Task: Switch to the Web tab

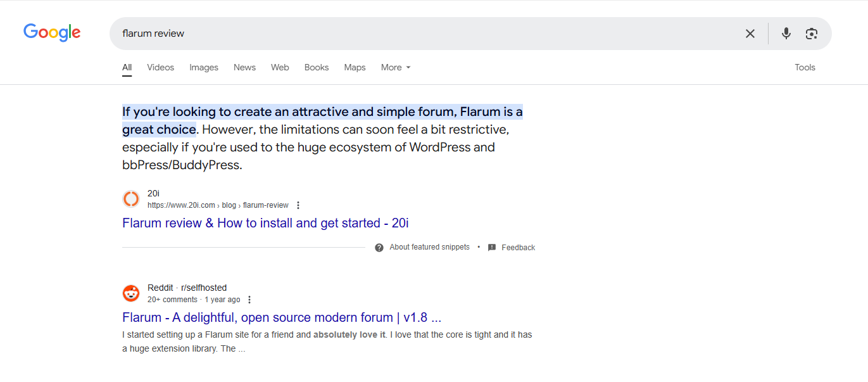Action: [280, 67]
